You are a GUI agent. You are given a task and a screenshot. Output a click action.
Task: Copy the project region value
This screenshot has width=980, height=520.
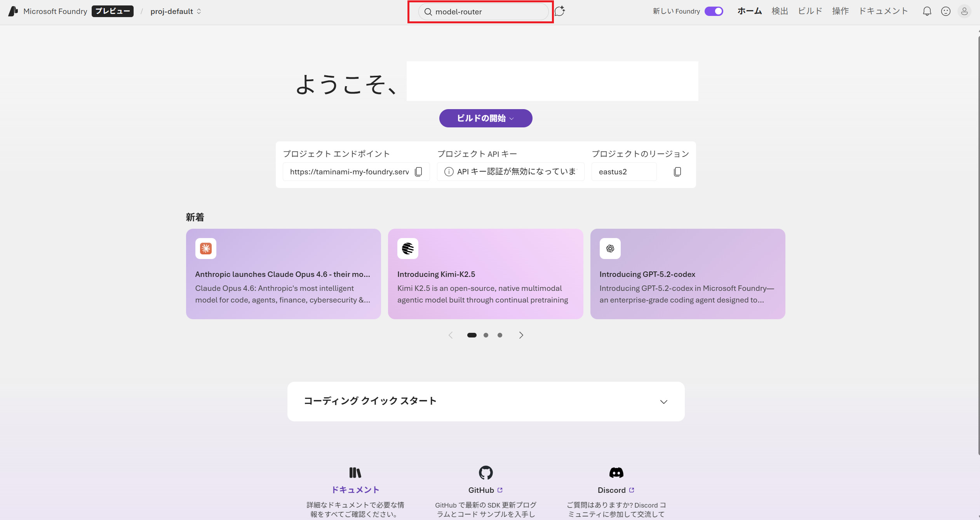coord(677,172)
